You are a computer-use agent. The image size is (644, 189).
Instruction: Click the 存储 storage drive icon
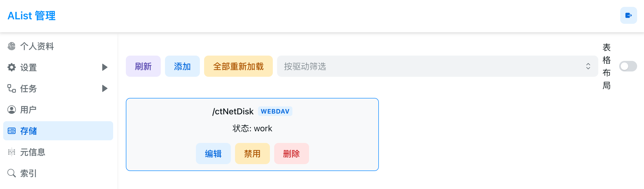pos(11,131)
